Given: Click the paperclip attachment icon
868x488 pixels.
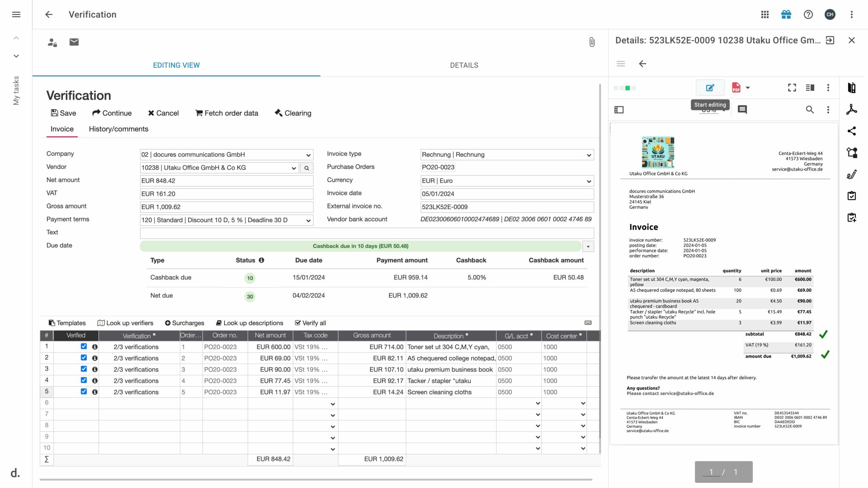Looking at the screenshot, I should pyautogui.click(x=592, y=42).
